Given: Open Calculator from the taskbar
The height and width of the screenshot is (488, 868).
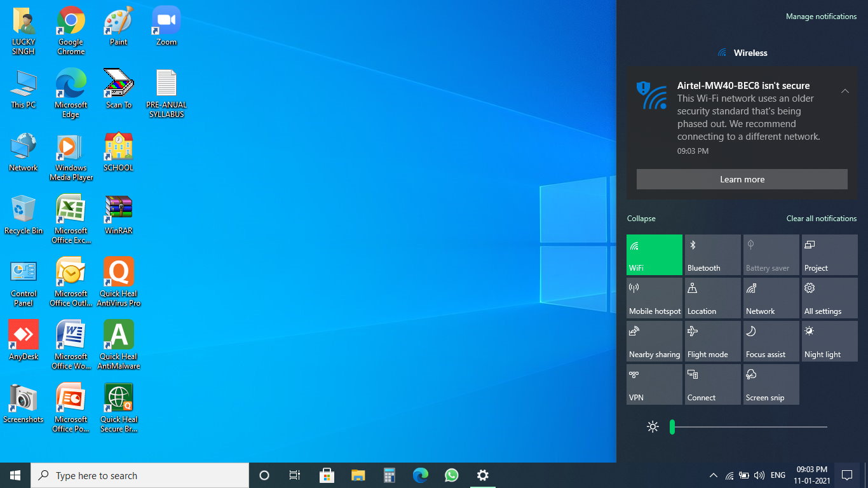Looking at the screenshot, I should [389, 475].
